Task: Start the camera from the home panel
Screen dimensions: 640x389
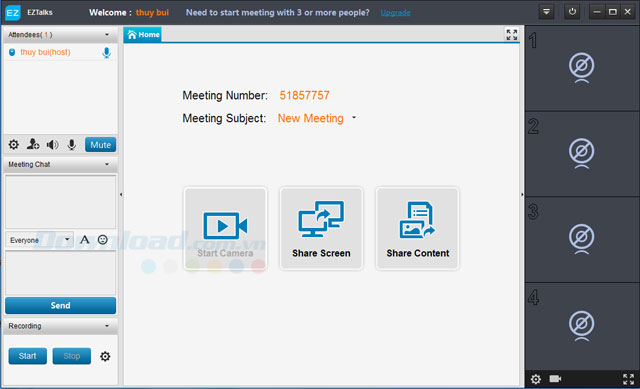Action: (x=225, y=229)
